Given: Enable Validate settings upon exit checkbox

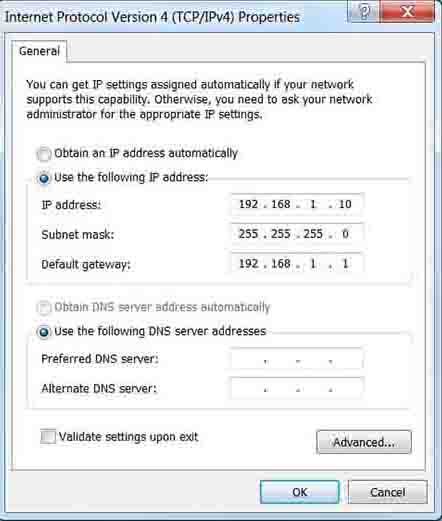Looking at the screenshot, I should 48,437.
